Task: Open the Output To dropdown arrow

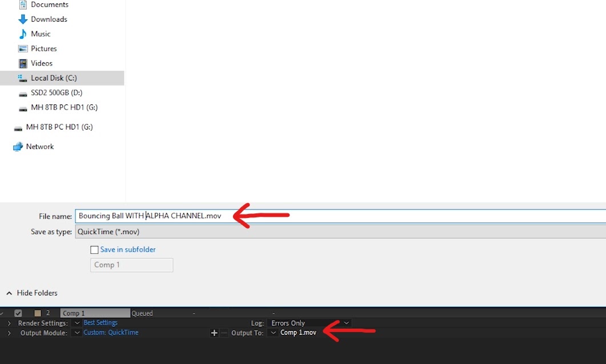Action: click(x=273, y=333)
